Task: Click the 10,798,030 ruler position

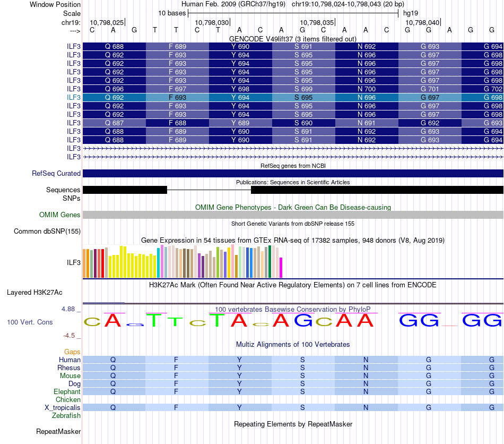Action: tap(212, 22)
